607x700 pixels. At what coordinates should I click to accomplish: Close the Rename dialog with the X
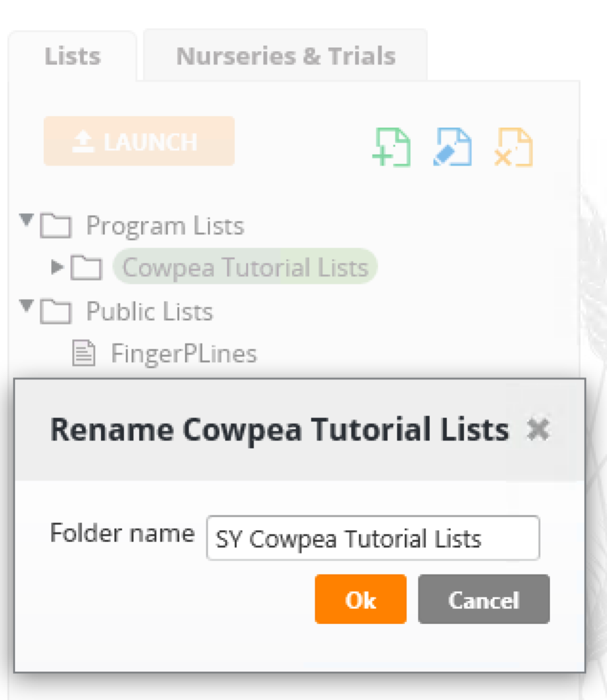(538, 429)
